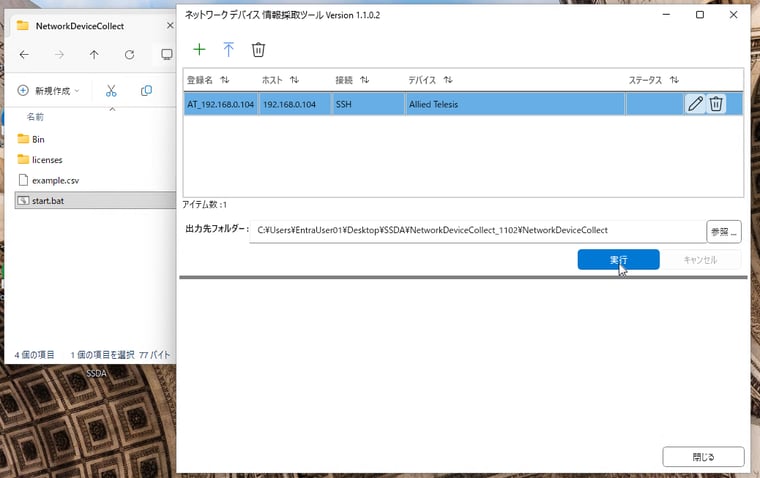
Task: Click the green plus add device icon
Action: click(199, 49)
